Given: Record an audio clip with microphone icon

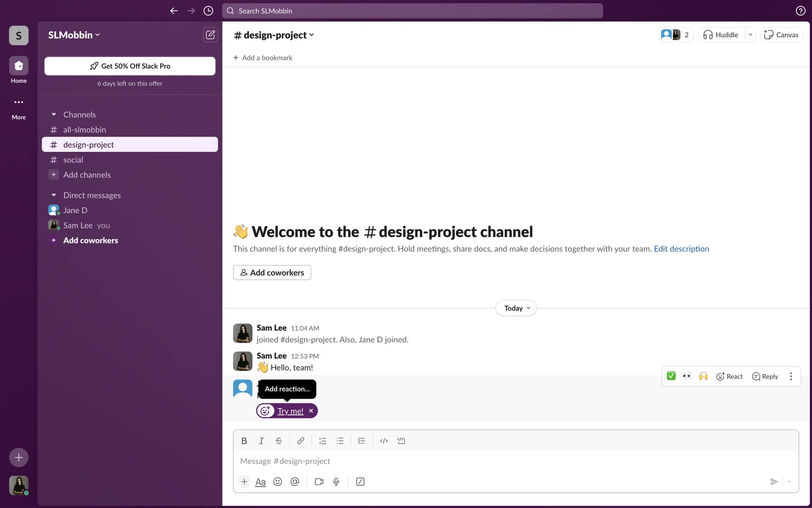Looking at the screenshot, I should coord(336,482).
